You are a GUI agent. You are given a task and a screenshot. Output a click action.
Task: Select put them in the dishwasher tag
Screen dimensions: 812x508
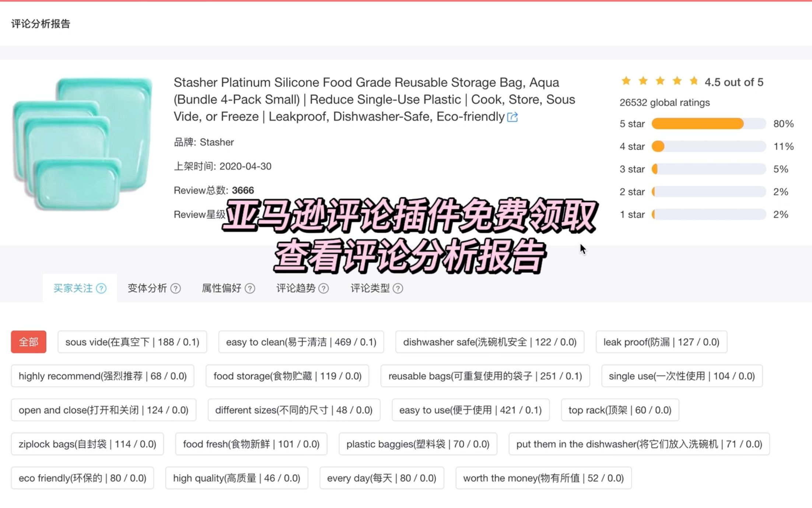click(x=639, y=444)
